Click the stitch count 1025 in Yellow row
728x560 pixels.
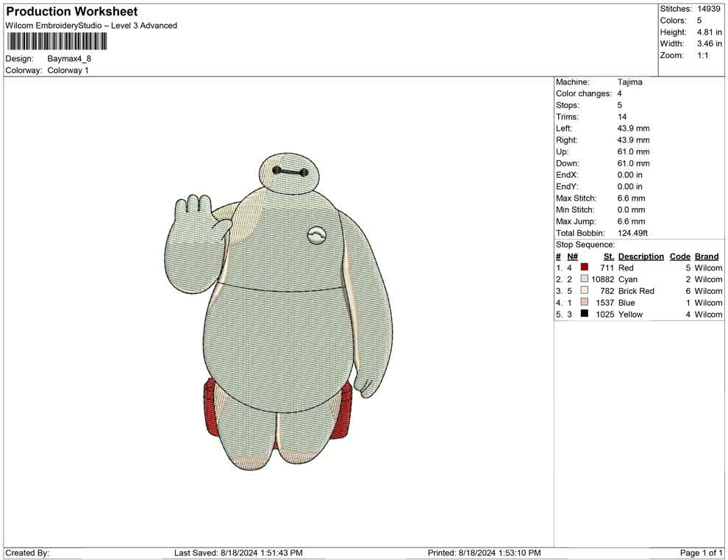pos(604,314)
